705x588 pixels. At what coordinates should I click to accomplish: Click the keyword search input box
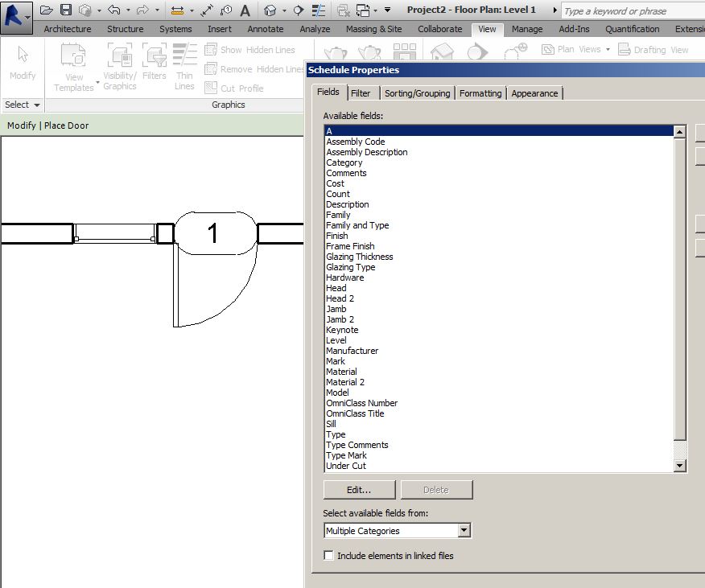click(x=628, y=11)
